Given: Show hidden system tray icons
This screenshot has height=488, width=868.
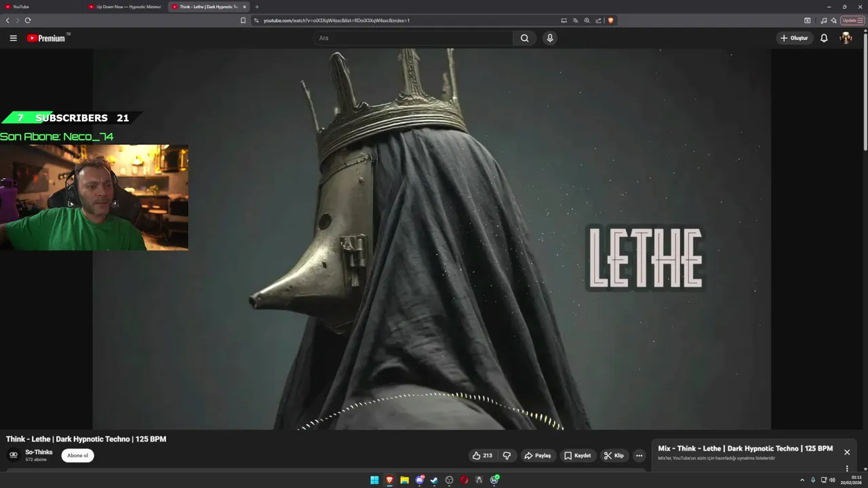Looking at the screenshot, I should click(x=802, y=480).
